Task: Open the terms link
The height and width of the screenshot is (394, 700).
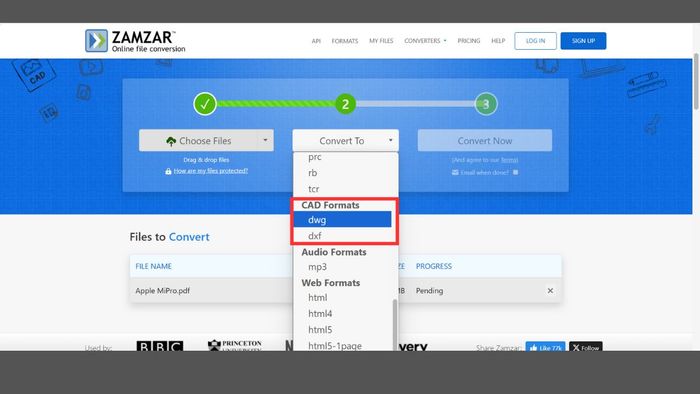Action: point(509,160)
